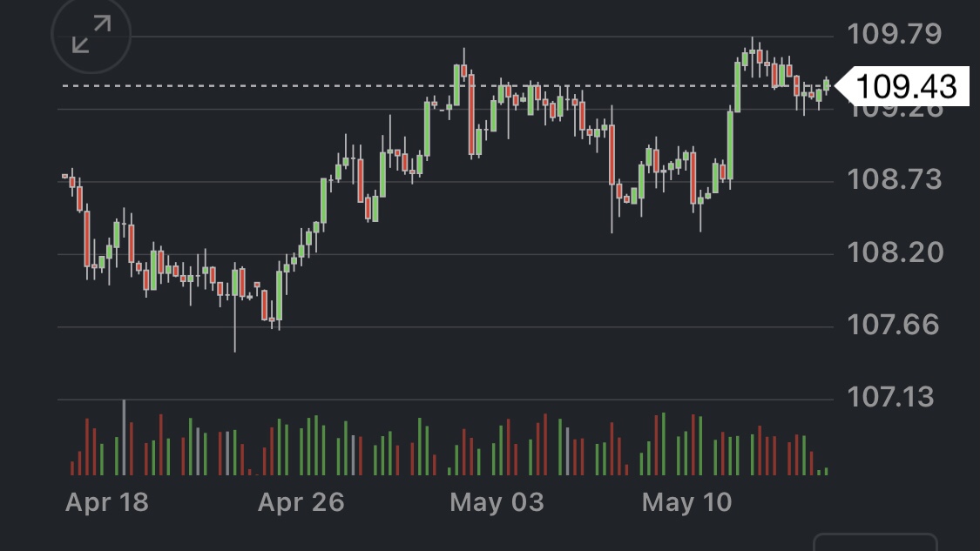Screen dimensions: 980x551
Task: Click the 109.43 current price tag
Action: (905, 87)
